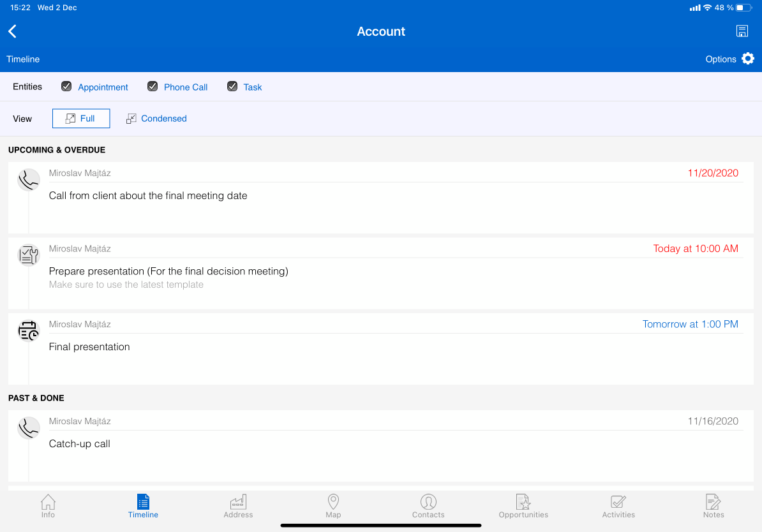Image resolution: width=762 pixels, height=532 pixels.
Task: Open the Opportunities tab icon
Action: pos(523,502)
